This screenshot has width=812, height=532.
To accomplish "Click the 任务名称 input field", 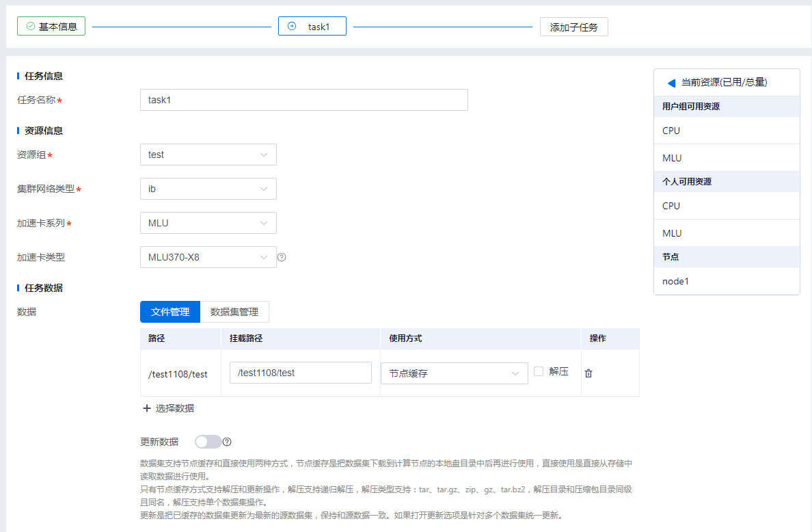I will coord(303,100).
